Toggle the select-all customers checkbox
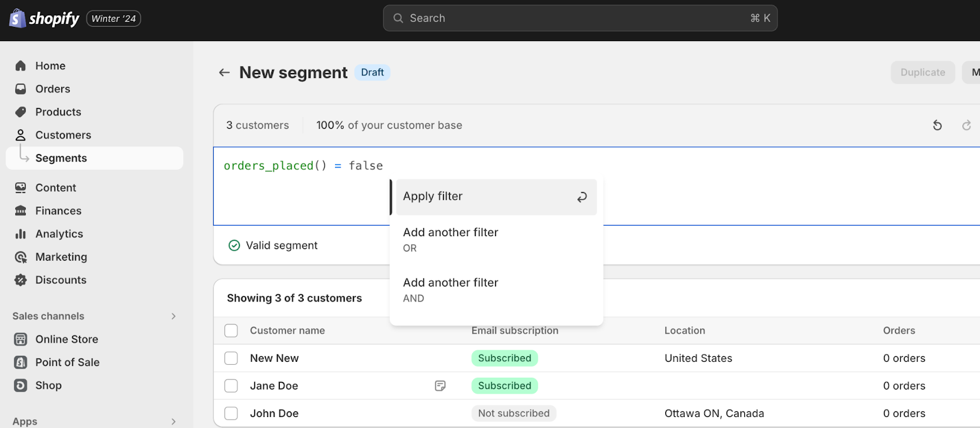Image resolution: width=980 pixels, height=428 pixels. point(231,331)
